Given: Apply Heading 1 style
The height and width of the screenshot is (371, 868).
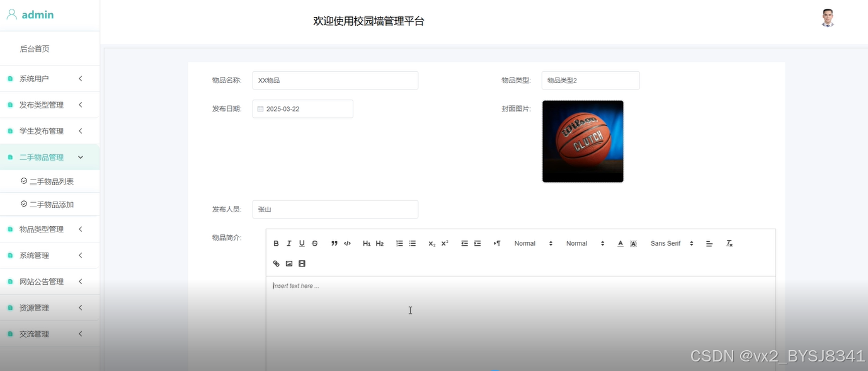Looking at the screenshot, I should 367,243.
